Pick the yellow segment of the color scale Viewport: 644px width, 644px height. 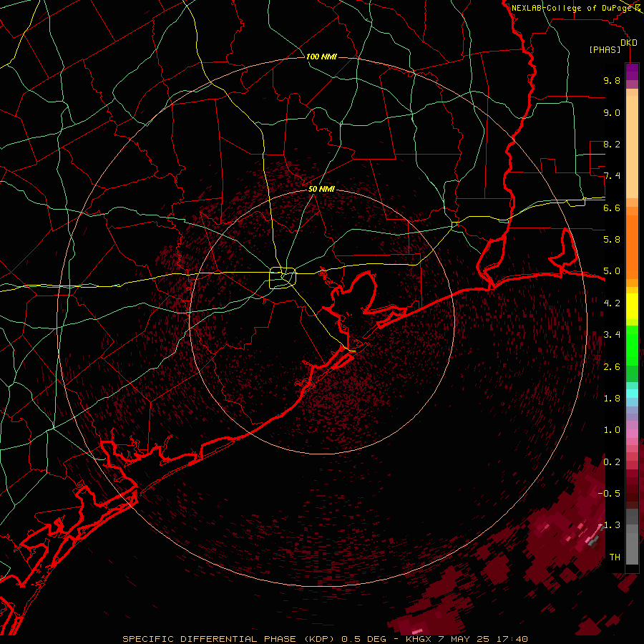[x=632, y=306]
